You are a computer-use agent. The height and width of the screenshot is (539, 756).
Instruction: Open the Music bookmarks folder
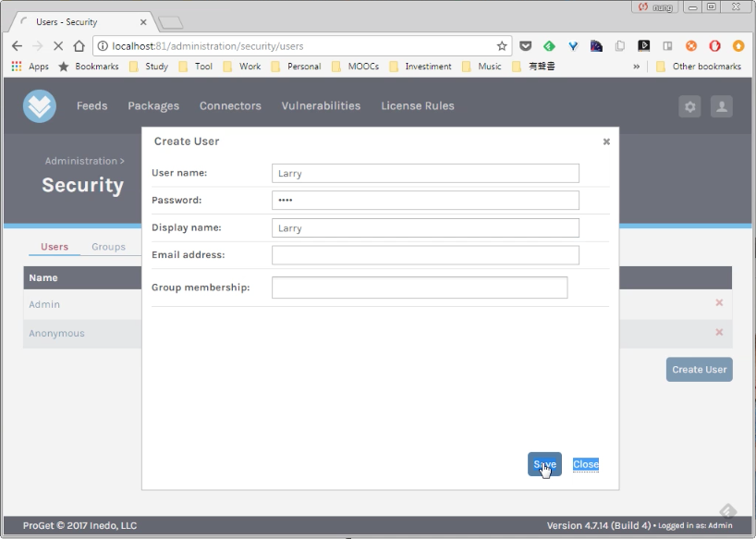pyautogui.click(x=482, y=66)
